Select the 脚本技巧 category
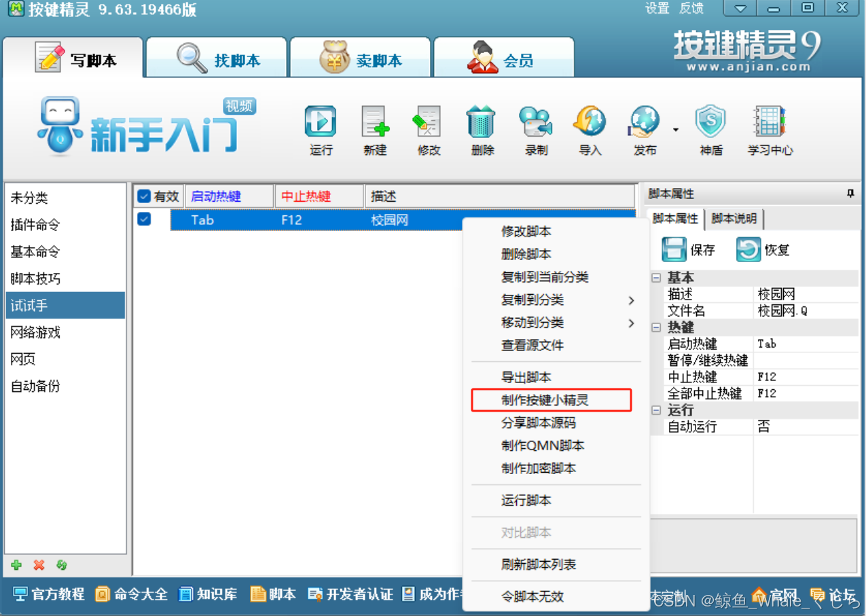 (x=65, y=278)
